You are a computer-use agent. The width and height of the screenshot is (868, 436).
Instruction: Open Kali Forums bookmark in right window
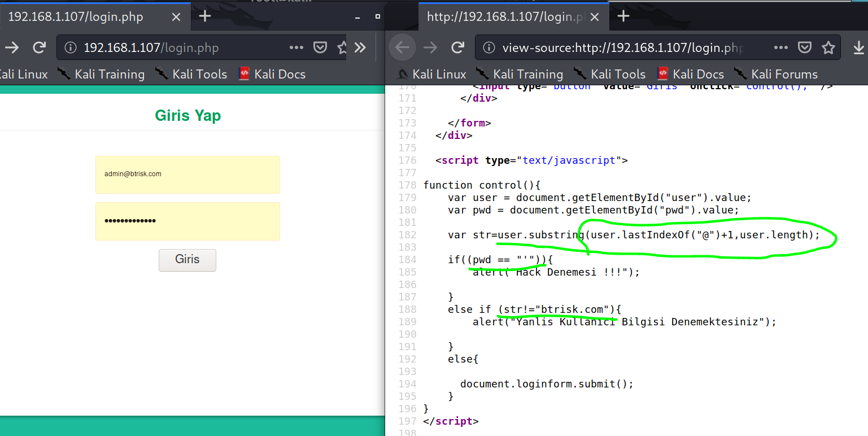[x=777, y=75]
